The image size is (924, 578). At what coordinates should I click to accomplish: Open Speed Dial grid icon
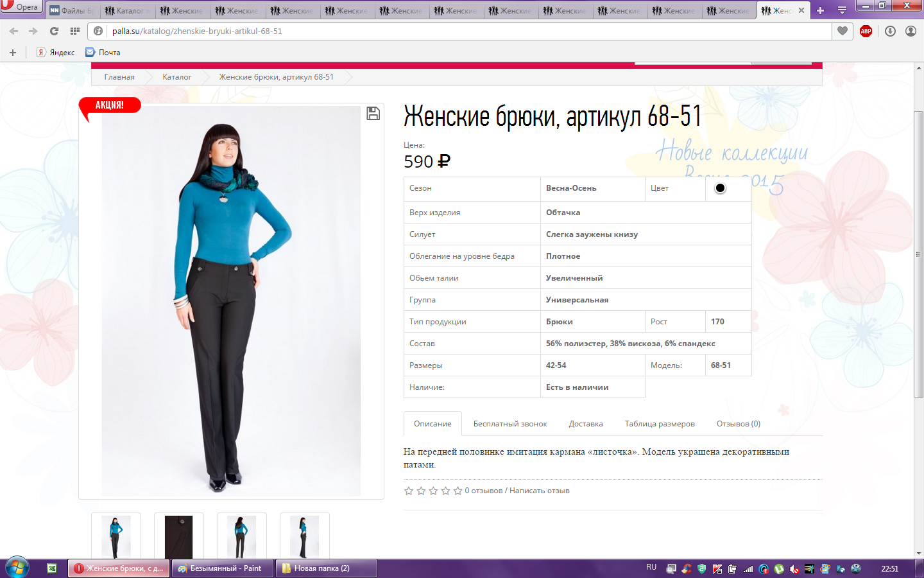[75, 31]
